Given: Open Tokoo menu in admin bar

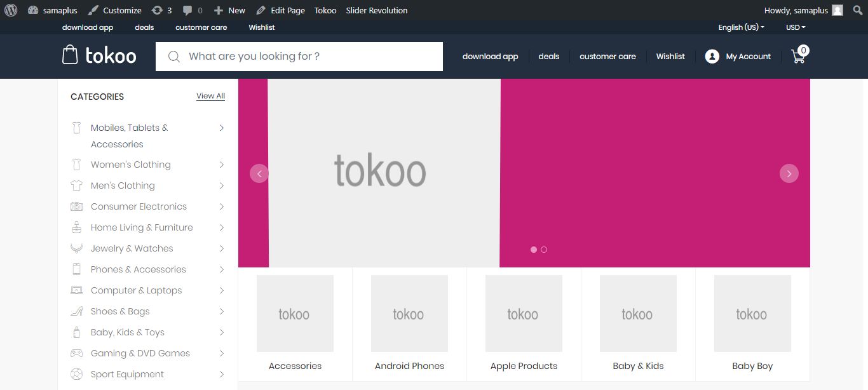Looking at the screenshot, I should point(325,10).
